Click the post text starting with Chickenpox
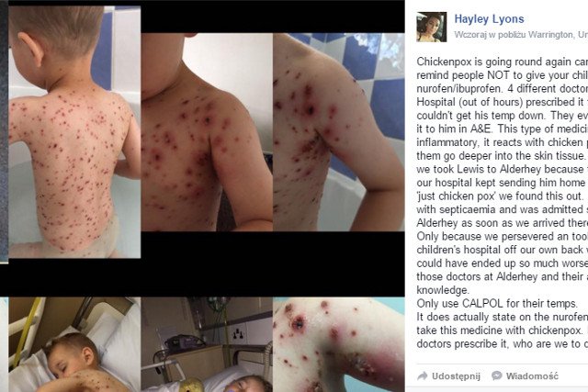The image size is (588, 392). 503,203
